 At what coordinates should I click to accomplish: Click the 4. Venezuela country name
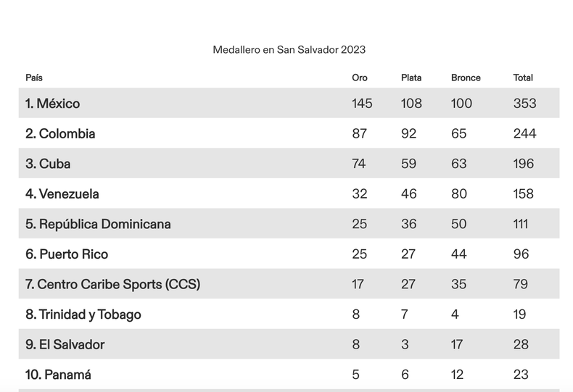(62, 193)
